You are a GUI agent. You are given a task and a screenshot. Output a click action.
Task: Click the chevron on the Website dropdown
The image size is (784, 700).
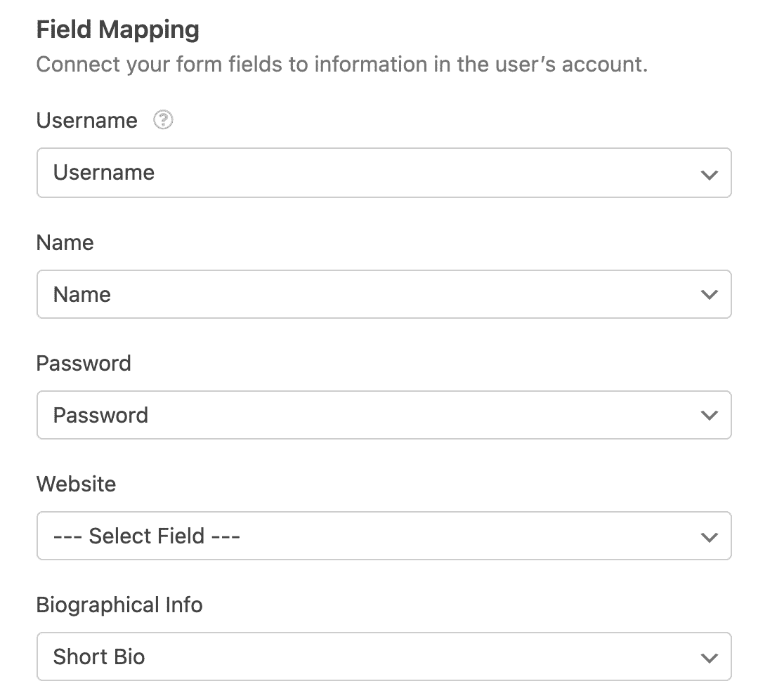tap(709, 536)
